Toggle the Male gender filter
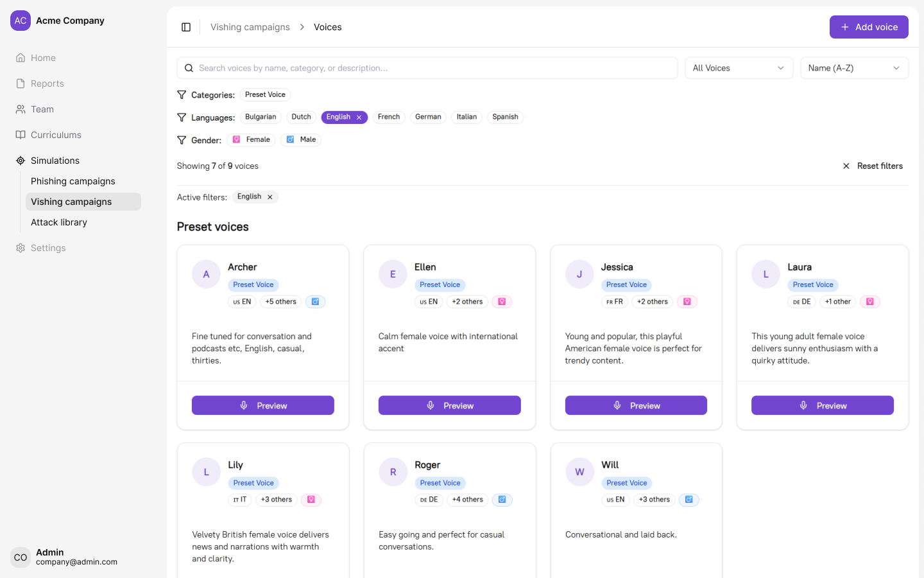Viewport: 924px width, 578px height. [x=301, y=140]
